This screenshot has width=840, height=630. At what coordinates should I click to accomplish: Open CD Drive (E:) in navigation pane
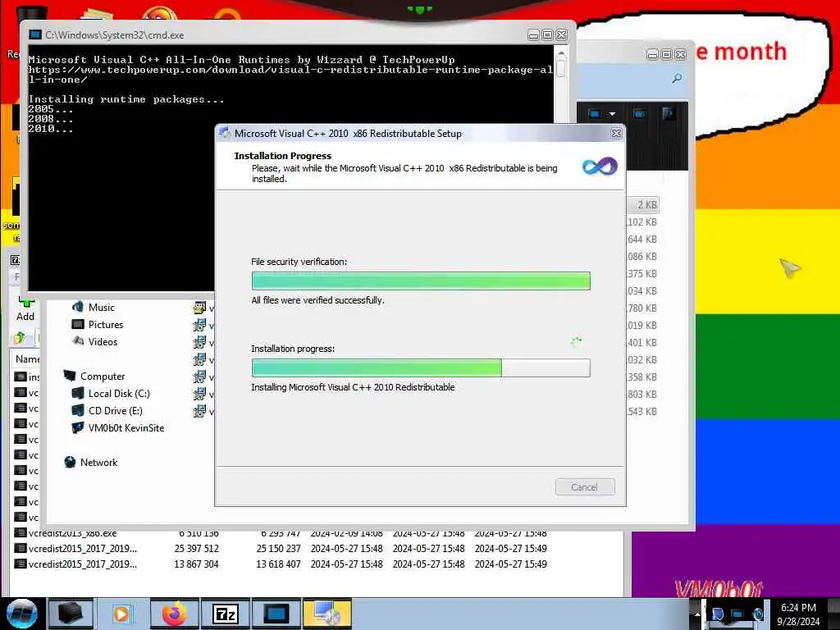tap(115, 411)
